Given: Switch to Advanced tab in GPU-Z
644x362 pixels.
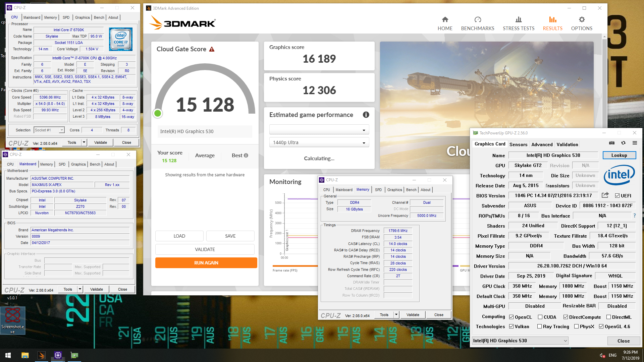Looking at the screenshot, I should 542,144.
